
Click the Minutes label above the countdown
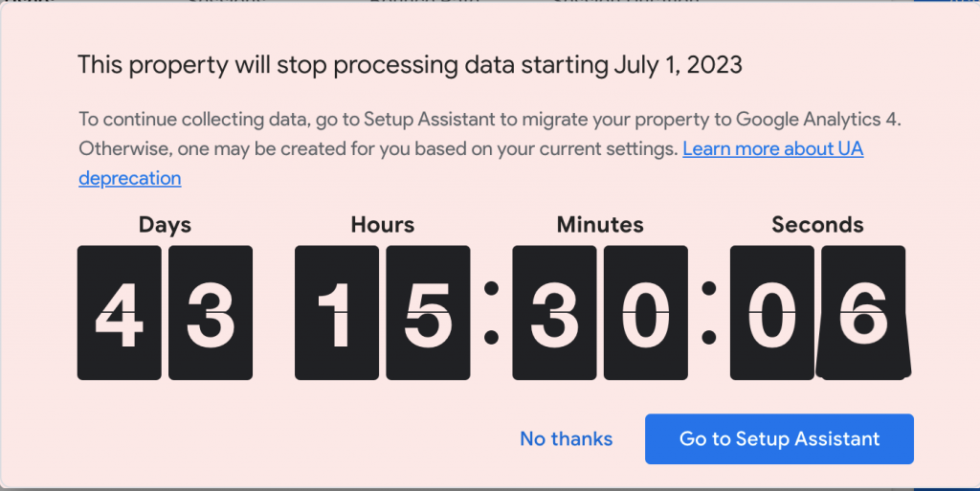pyautogui.click(x=600, y=225)
